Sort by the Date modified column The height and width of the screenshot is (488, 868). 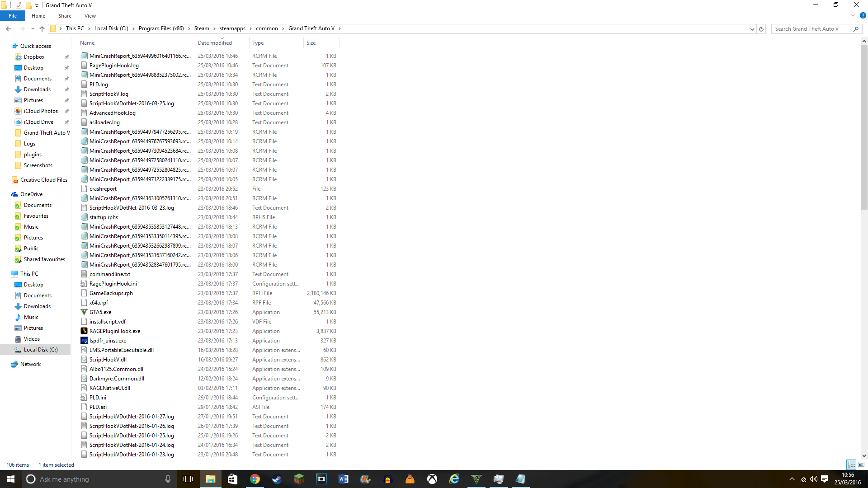[215, 43]
